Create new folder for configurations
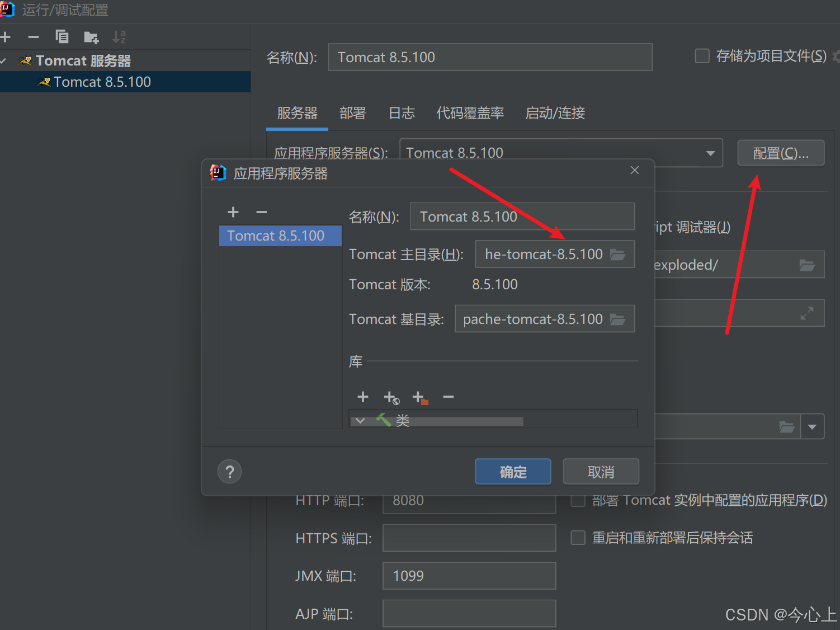840x630 pixels. click(91, 37)
